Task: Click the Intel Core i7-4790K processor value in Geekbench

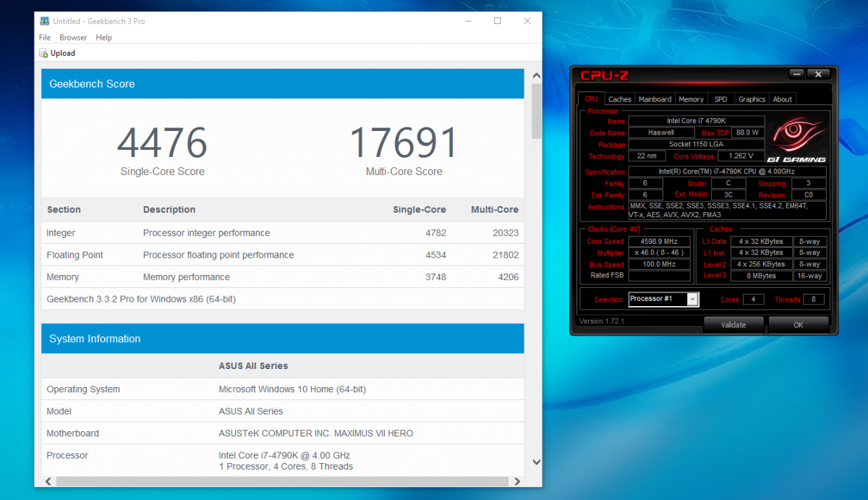Action: (284, 455)
